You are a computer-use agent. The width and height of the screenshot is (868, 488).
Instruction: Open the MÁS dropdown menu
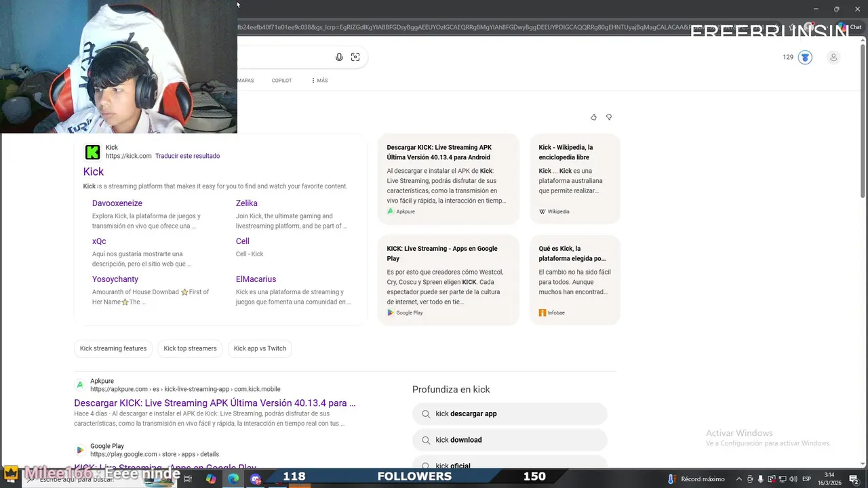(319, 81)
